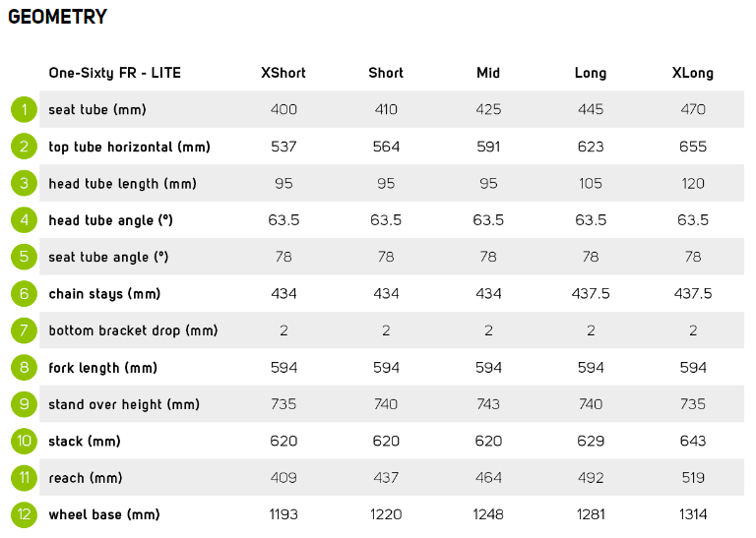This screenshot has width=756, height=538.
Task: Click green circle 4 beside head tube angle
Action: point(24,220)
